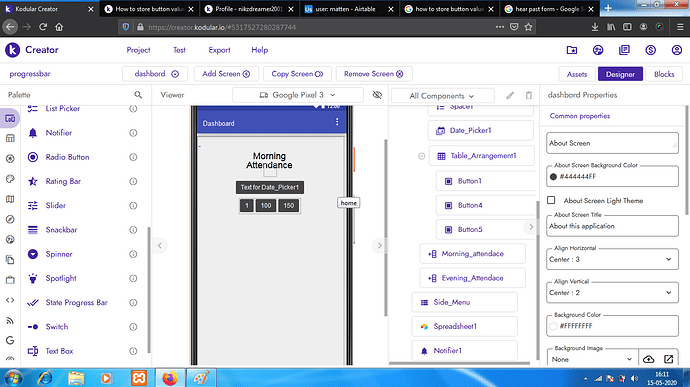This screenshot has height=387, width=690.
Task: Select Spreadsheet1 component in tree
Action: tap(464, 327)
